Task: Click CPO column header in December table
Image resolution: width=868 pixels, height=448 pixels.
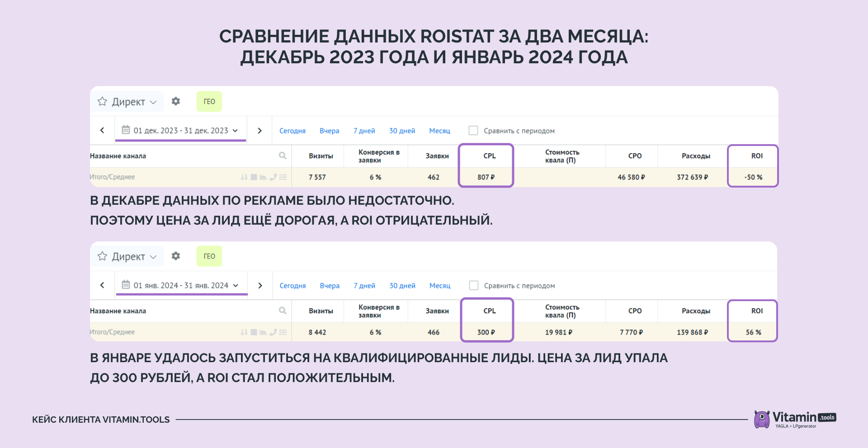Action: [635, 156]
